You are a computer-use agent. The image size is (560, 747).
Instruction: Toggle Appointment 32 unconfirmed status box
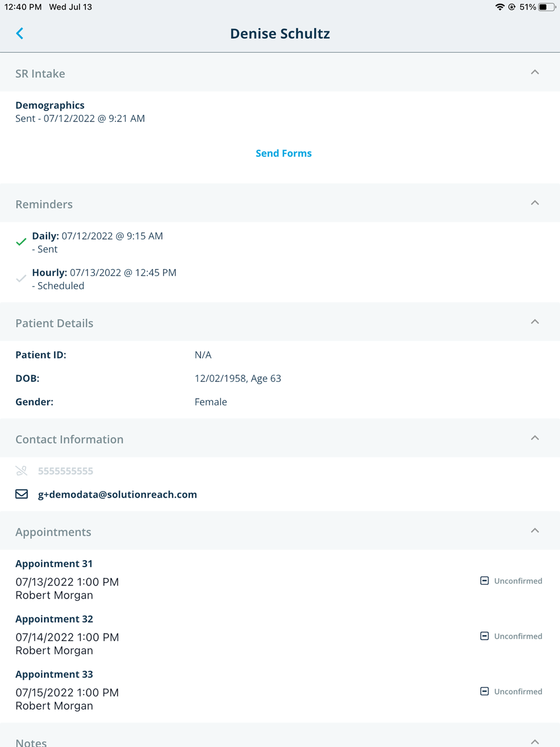click(x=484, y=636)
